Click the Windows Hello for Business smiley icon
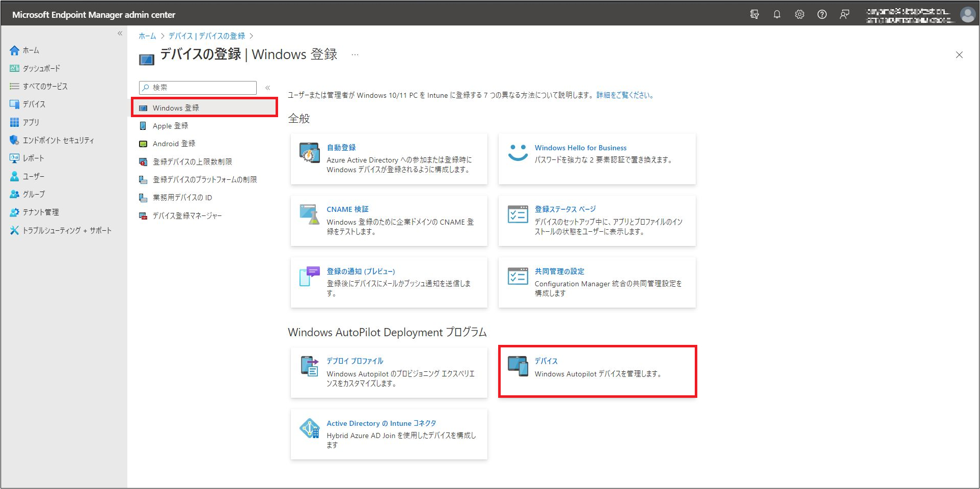 [518, 153]
